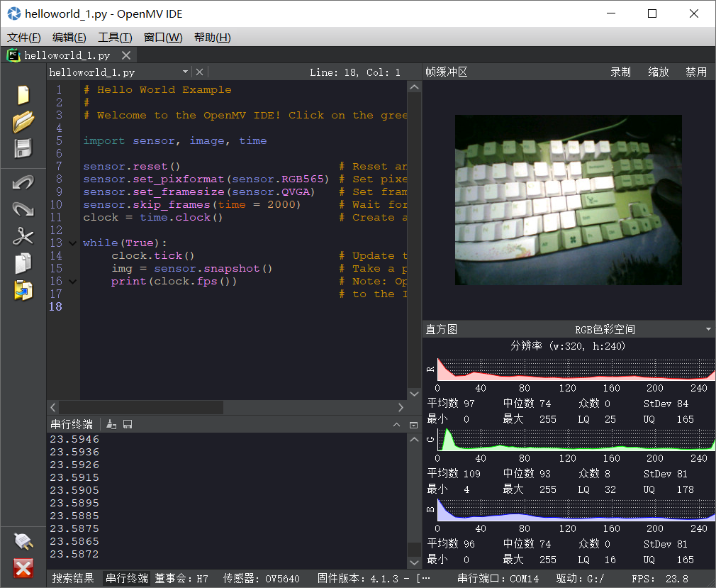Screen dimensions: 716x588
Task: Click the Paste icon in the sidebar
Action: tap(23, 291)
